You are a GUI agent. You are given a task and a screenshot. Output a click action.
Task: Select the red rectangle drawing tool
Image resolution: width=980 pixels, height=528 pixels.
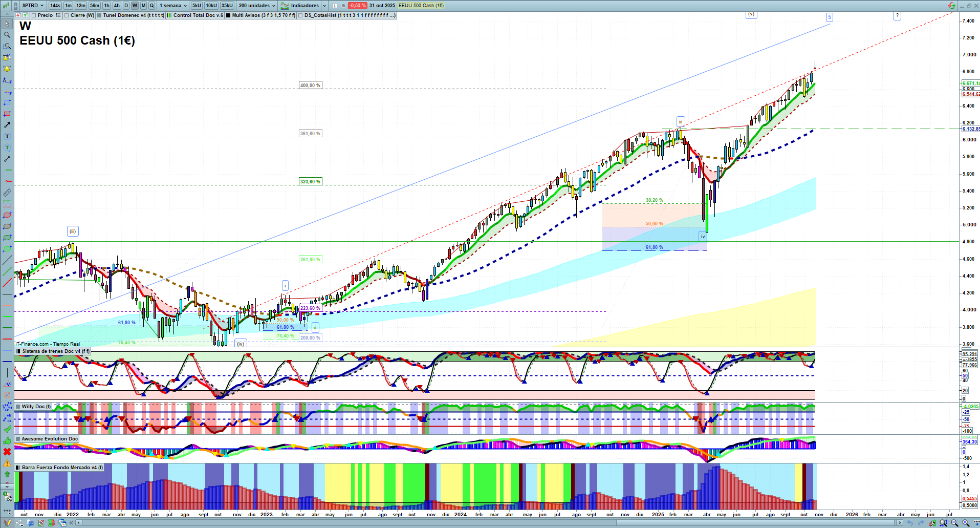click(7, 114)
